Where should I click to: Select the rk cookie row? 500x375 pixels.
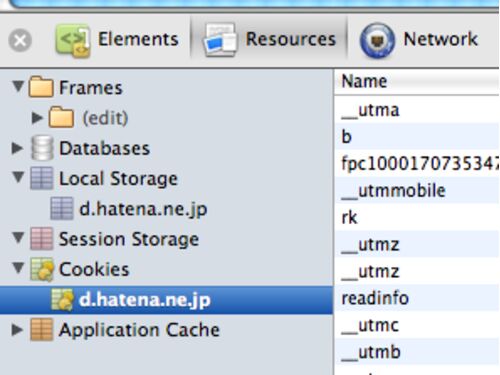[417, 217]
